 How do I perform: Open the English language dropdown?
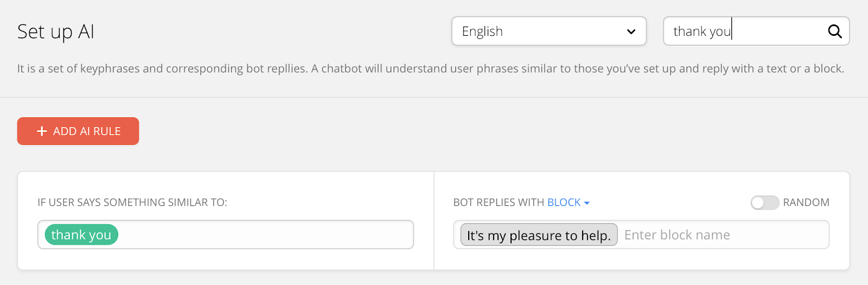(x=548, y=31)
